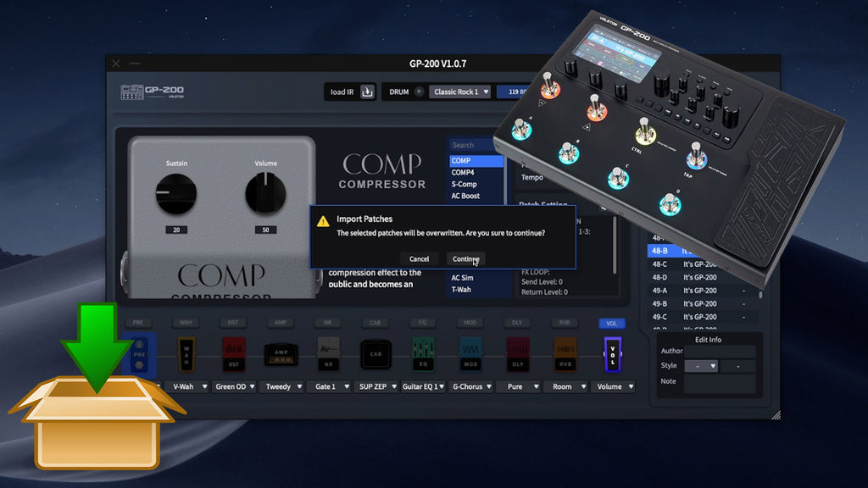Toggle the RVB module on/off label
The image size is (868, 488).
[x=565, y=323]
